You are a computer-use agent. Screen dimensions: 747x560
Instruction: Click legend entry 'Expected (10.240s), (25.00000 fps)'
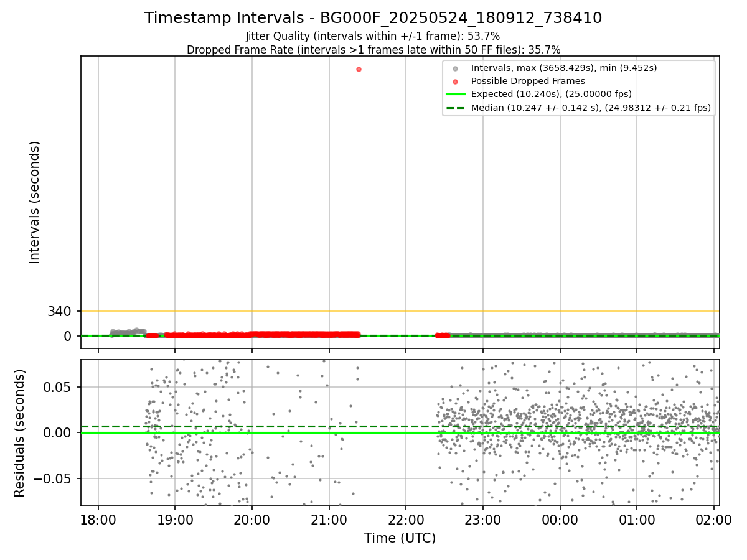coord(552,94)
